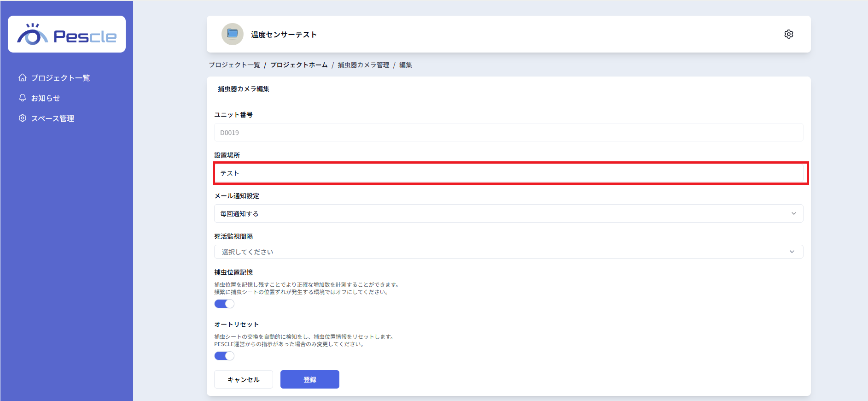Click the 設置場所 text field
The height and width of the screenshot is (401, 868).
(509, 173)
